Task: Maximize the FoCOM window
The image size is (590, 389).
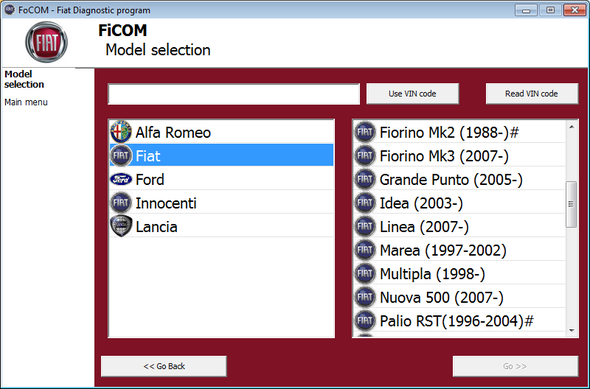Action: 550,10
